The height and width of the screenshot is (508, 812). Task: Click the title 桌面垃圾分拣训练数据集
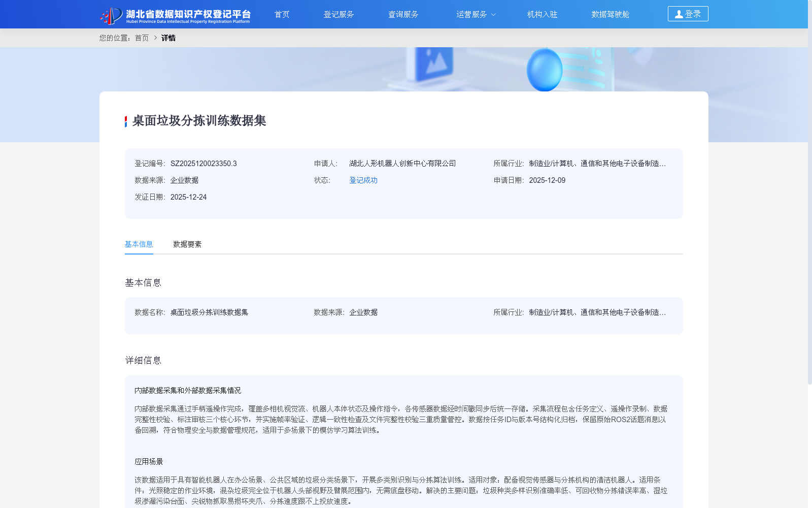(199, 121)
